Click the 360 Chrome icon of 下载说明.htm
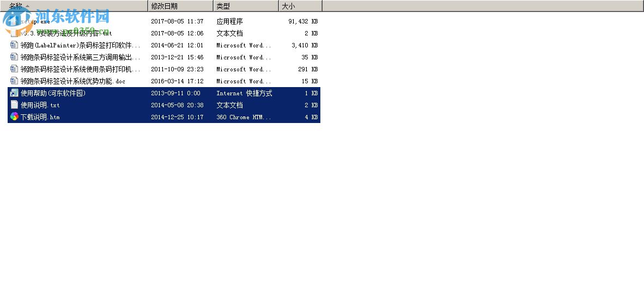 14,117
